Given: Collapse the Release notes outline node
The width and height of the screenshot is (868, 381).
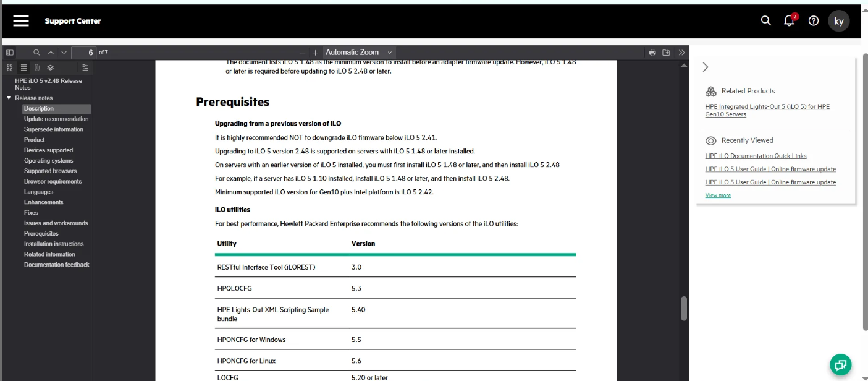Looking at the screenshot, I should [x=9, y=98].
